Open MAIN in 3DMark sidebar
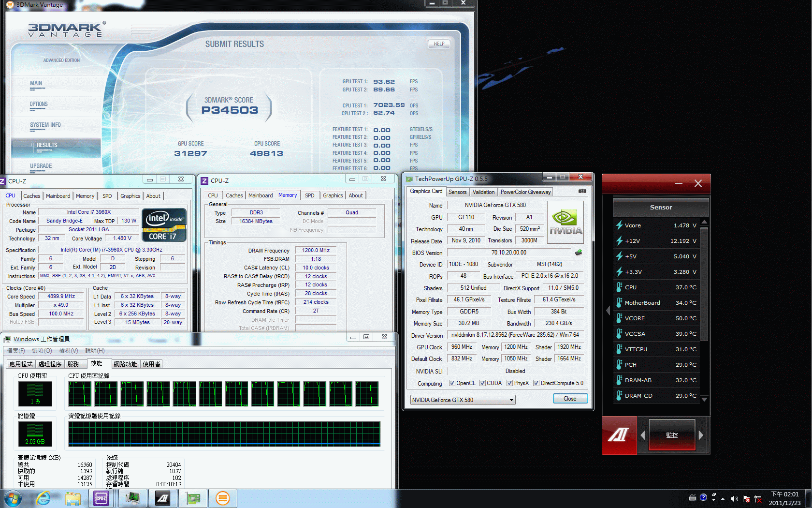This screenshot has width=812, height=508. (x=36, y=83)
